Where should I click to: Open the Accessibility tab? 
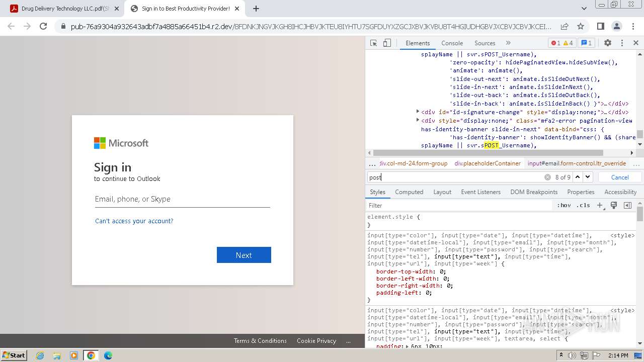click(620, 192)
